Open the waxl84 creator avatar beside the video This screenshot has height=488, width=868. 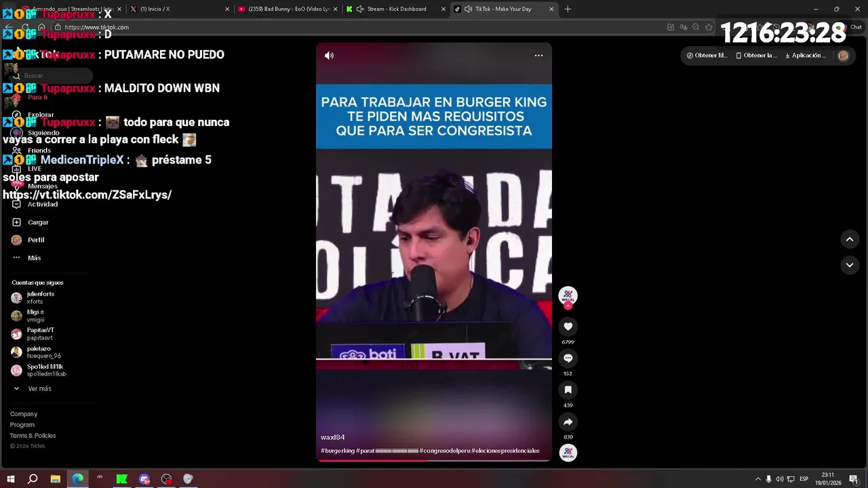click(568, 296)
